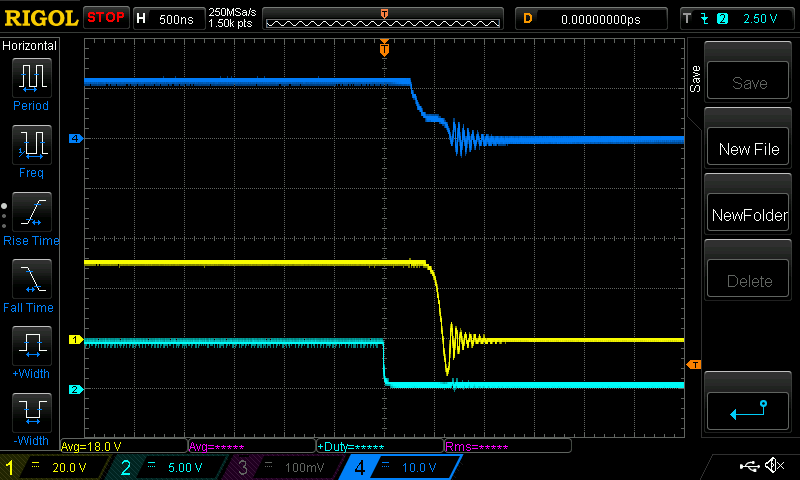Select the +Width measurement icon
Image resolution: width=800 pixels, height=480 pixels.
[31, 347]
